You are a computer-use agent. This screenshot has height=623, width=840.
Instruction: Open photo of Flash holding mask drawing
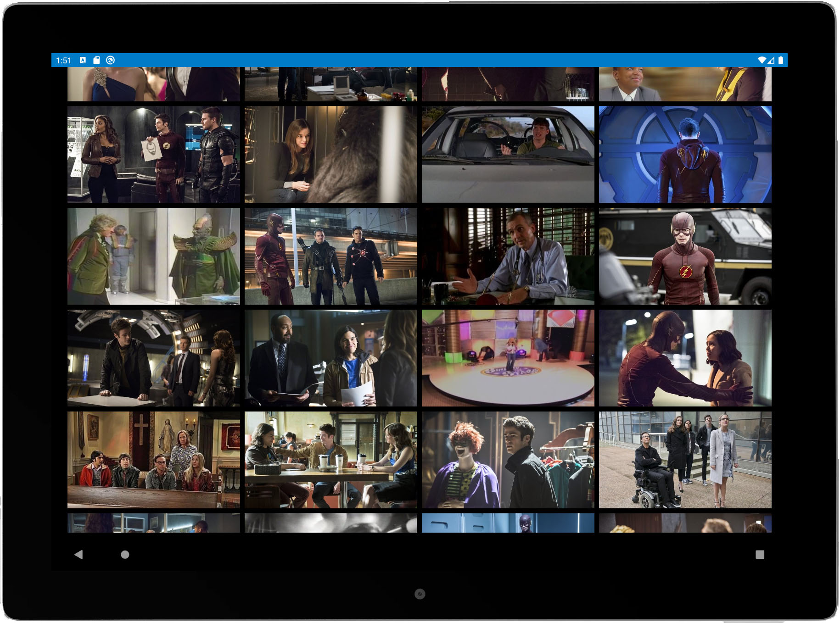pos(153,155)
